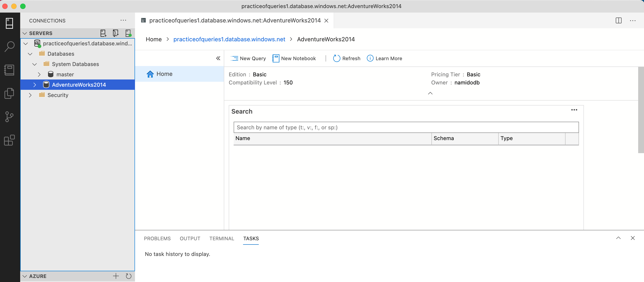
Task: Collapse the System Databases folder
Action: point(35,64)
